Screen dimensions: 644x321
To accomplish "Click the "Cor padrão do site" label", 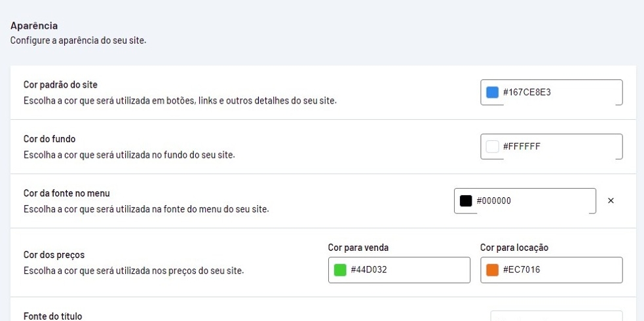I will (60, 85).
